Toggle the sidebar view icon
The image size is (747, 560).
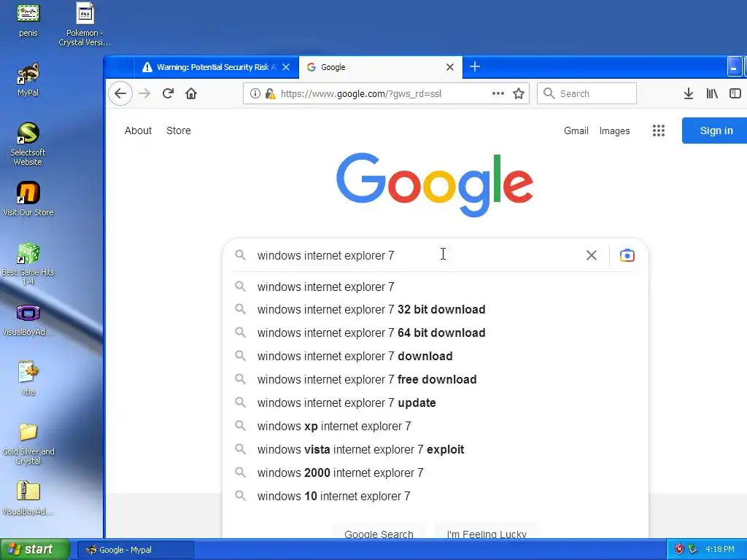point(735,93)
